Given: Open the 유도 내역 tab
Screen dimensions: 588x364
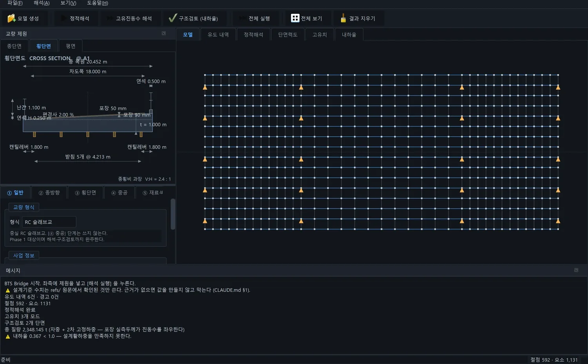Looking at the screenshot, I should [x=218, y=34].
